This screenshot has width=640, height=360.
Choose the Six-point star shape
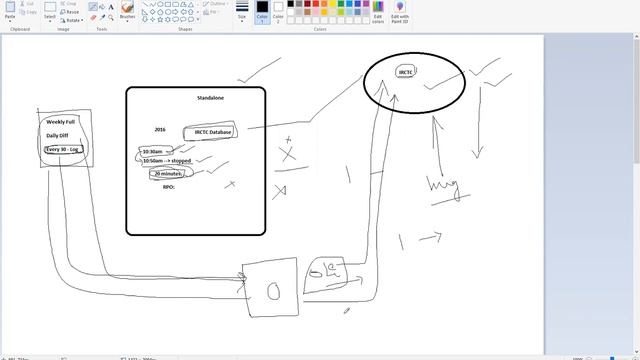coord(168,19)
